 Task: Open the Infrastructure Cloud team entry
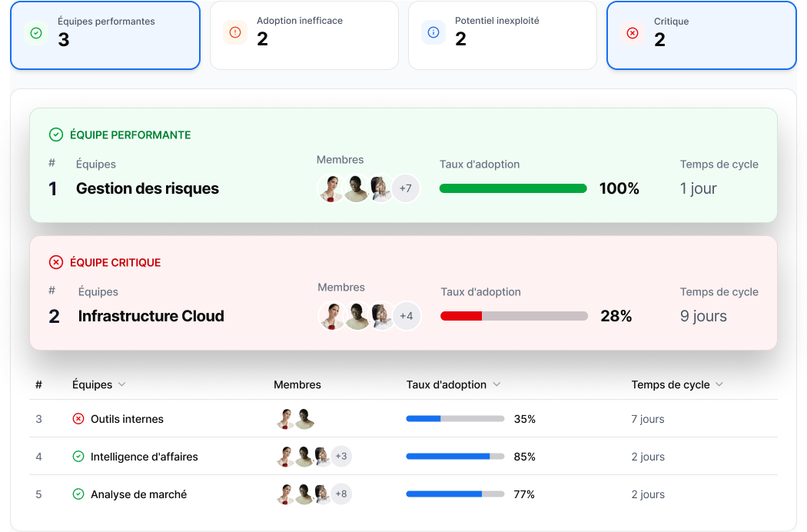(x=151, y=316)
